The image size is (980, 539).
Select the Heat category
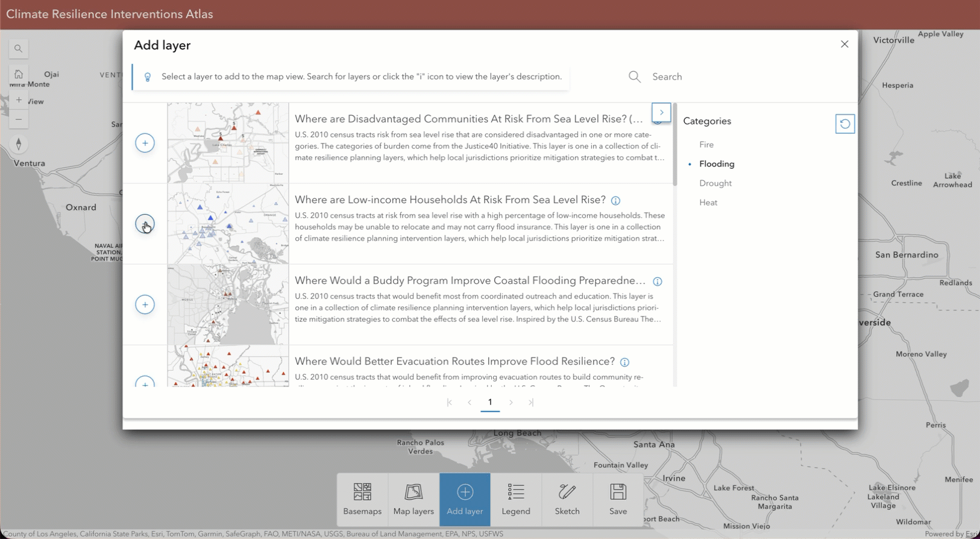pos(708,203)
